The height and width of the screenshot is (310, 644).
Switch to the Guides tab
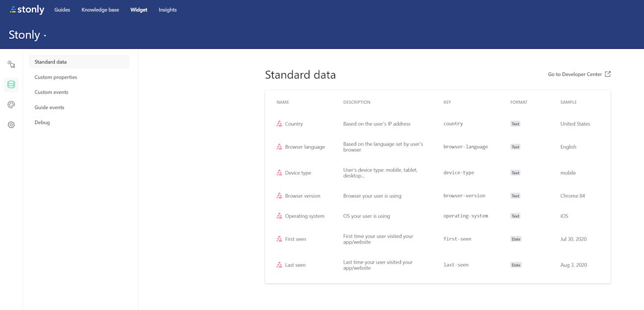(x=62, y=10)
